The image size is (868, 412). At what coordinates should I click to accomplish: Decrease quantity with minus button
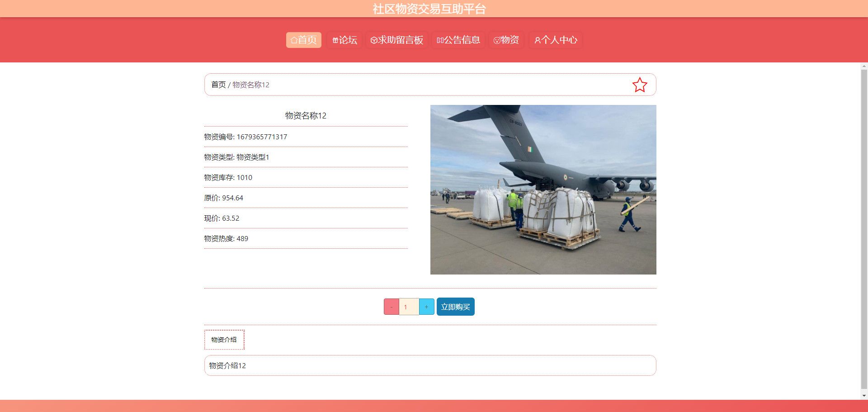coord(392,307)
